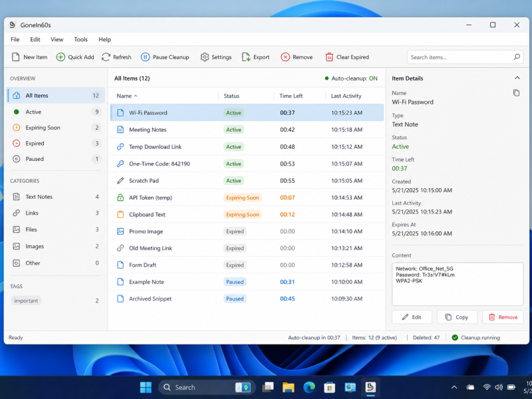Open the Text Notes category
This screenshot has height=399, width=532.
[x=56, y=197]
